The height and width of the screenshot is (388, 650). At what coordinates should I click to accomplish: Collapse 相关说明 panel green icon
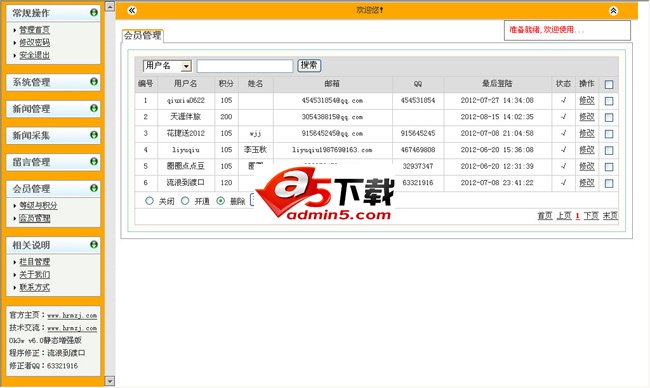pyautogui.click(x=94, y=245)
